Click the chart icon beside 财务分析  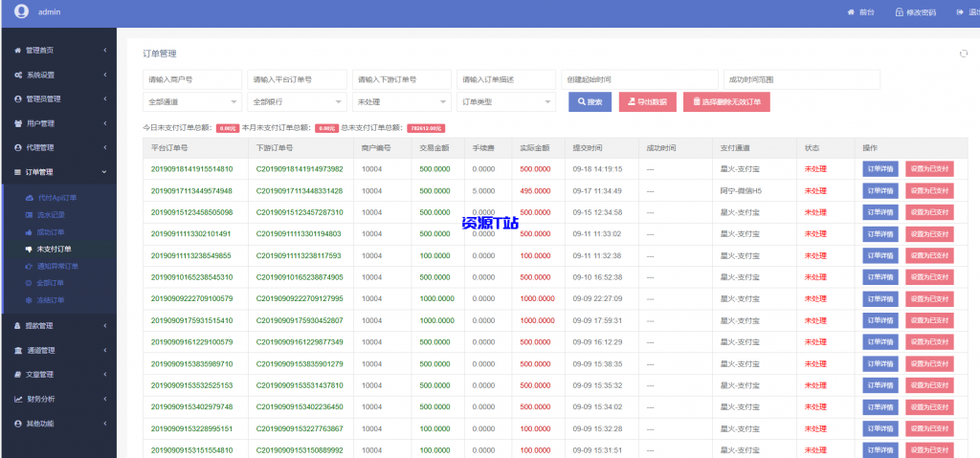coord(18,399)
